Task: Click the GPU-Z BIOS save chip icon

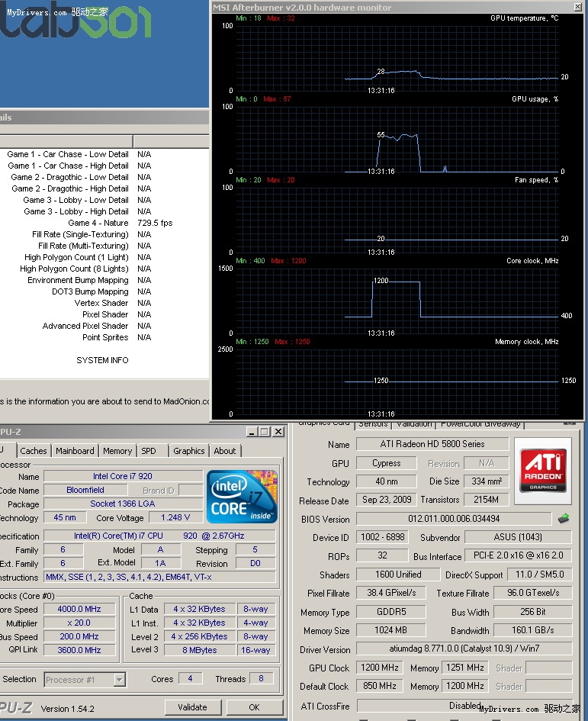Action: (564, 519)
